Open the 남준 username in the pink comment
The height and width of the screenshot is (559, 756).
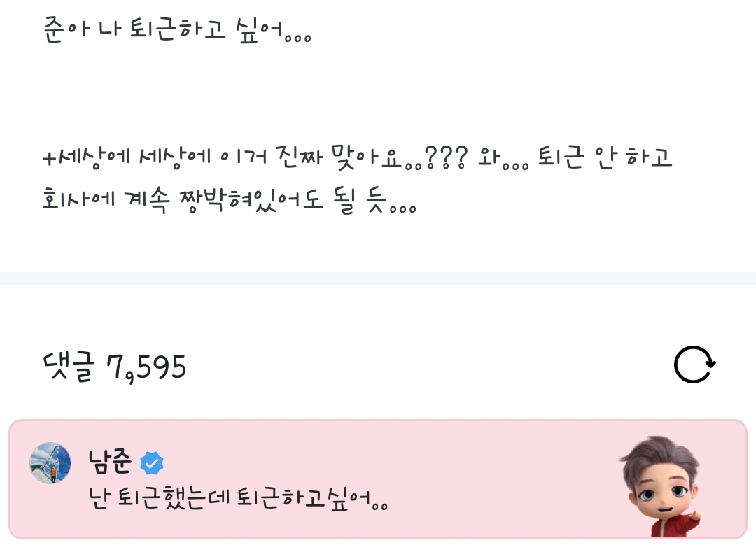point(110,462)
